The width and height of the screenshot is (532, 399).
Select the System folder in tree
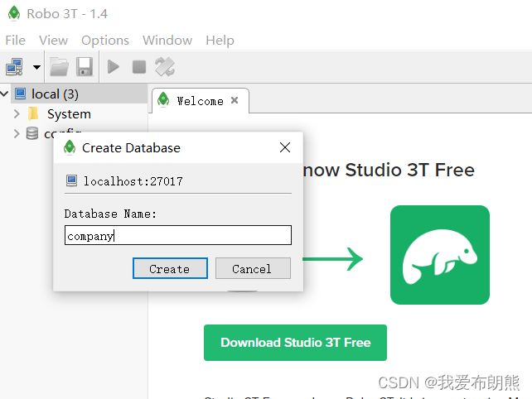(69, 114)
